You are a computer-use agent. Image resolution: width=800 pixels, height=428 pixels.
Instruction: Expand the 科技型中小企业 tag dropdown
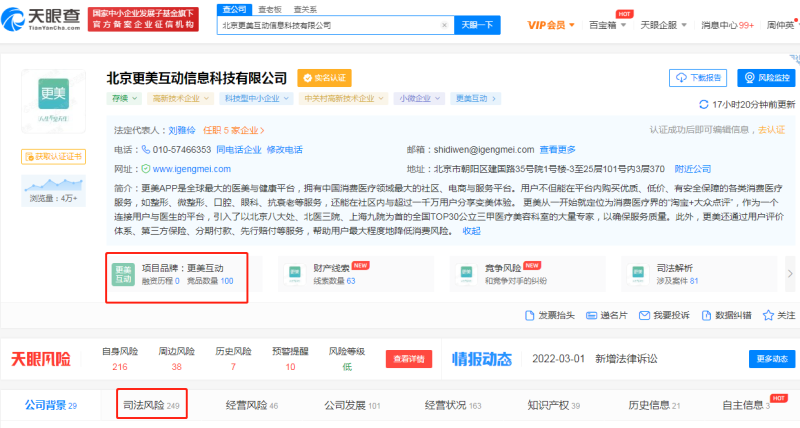[x=257, y=98]
